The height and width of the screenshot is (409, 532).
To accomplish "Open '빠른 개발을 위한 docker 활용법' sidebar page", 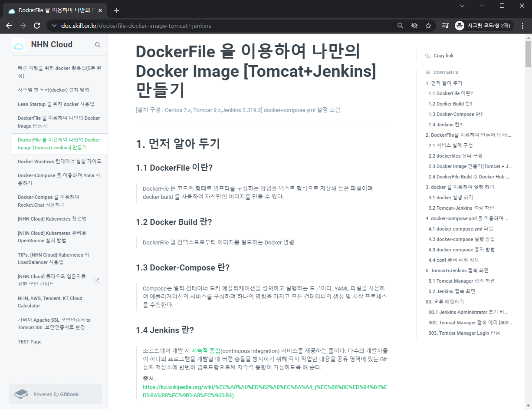I will 60,72.
